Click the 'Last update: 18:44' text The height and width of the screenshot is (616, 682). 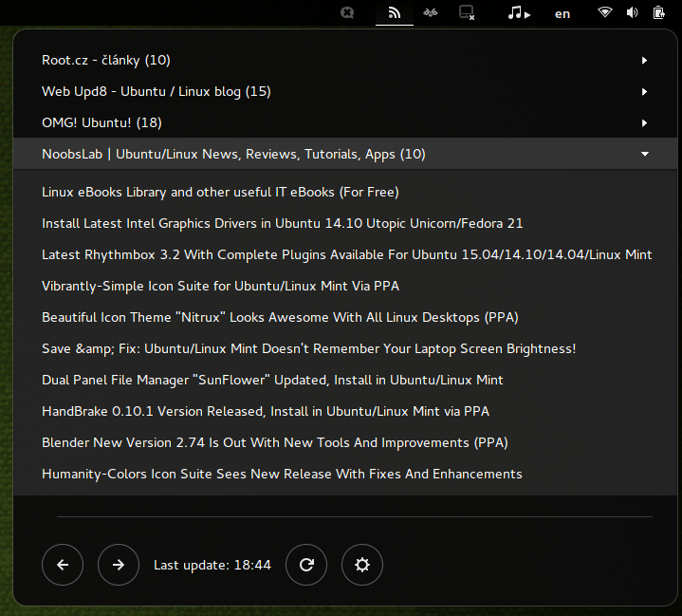[x=212, y=565]
